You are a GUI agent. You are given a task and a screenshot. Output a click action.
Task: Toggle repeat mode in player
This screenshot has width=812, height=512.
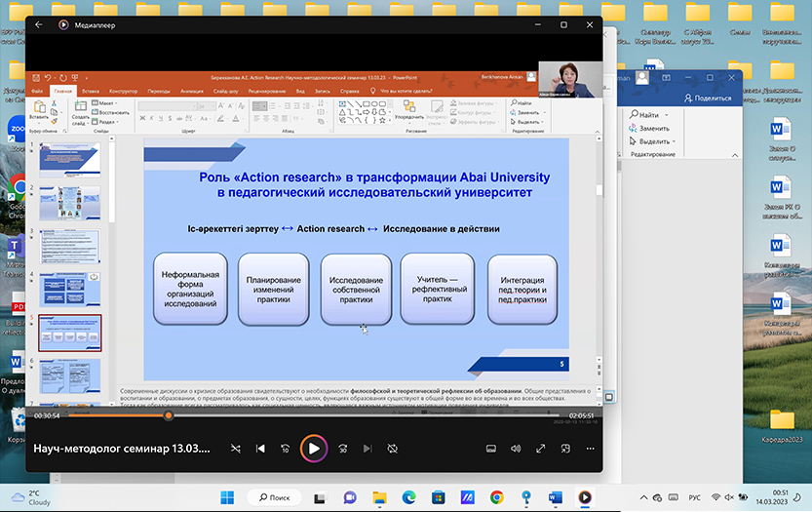(392, 449)
